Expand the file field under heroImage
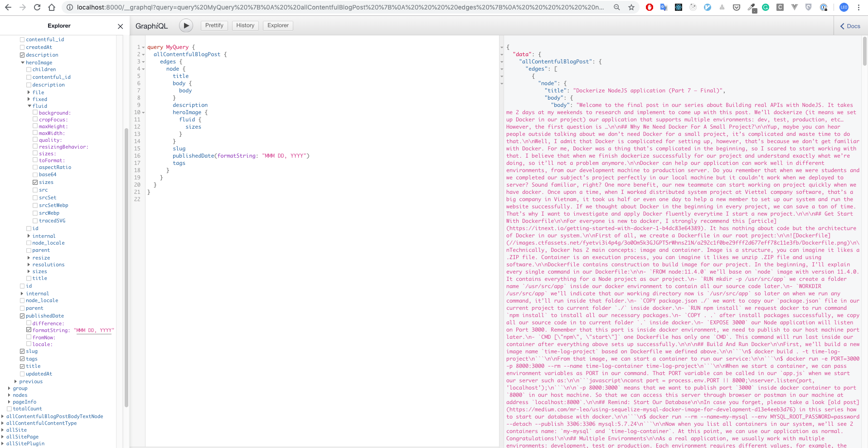This screenshot has width=868, height=448. tap(29, 92)
